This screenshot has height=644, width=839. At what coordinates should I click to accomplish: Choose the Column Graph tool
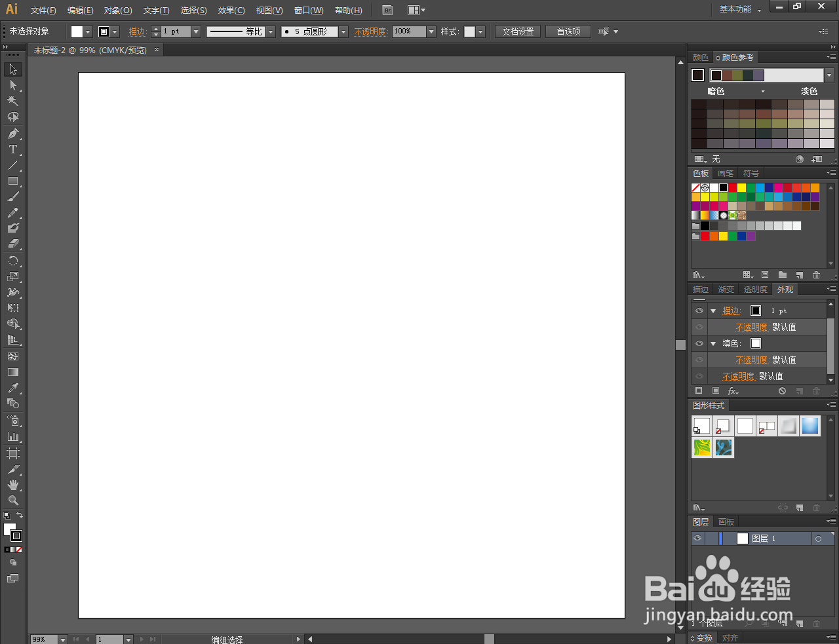point(12,436)
